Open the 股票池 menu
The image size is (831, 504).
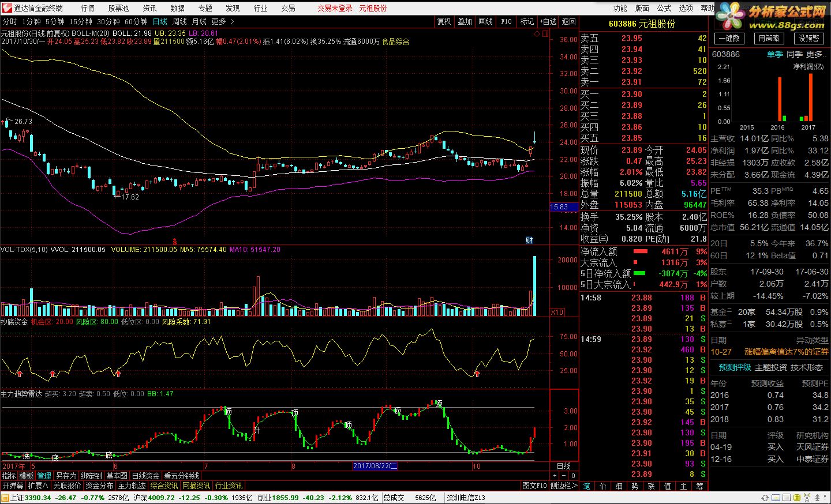(x=118, y=8)
